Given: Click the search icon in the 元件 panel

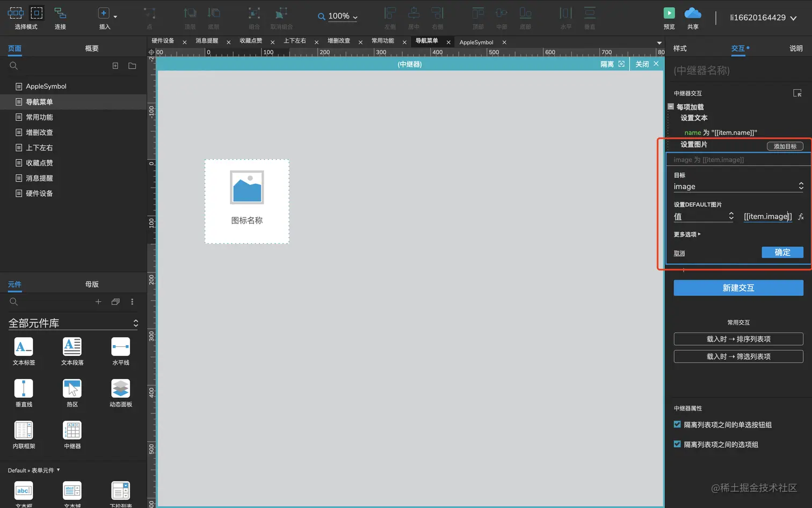Looking at the screenshot, I should pos(14,302).
